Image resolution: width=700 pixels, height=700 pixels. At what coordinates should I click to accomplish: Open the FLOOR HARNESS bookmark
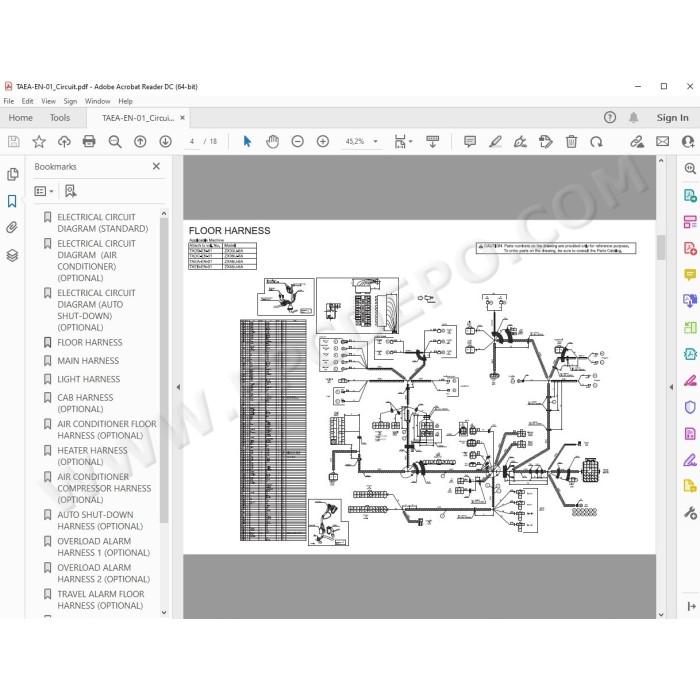pos(90,342)
